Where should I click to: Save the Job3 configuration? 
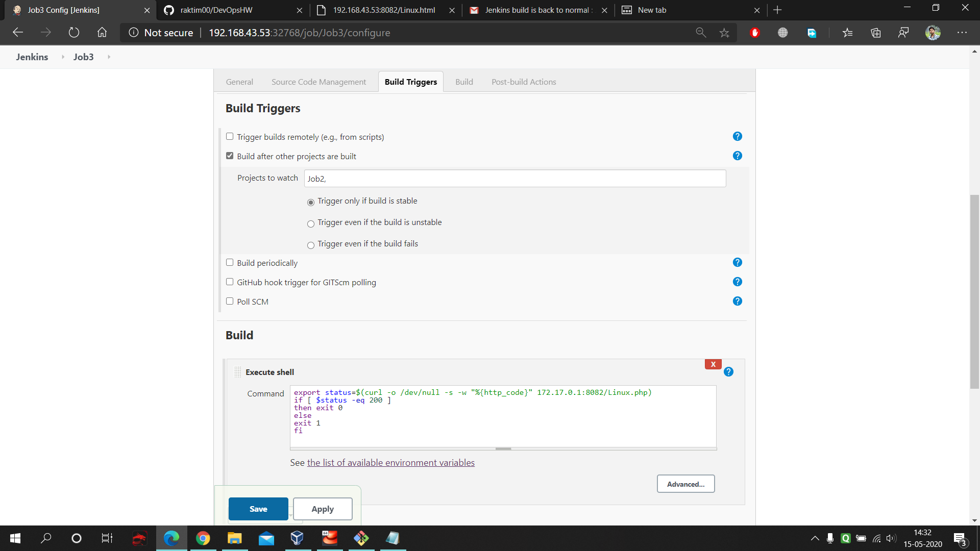(258, 509)
